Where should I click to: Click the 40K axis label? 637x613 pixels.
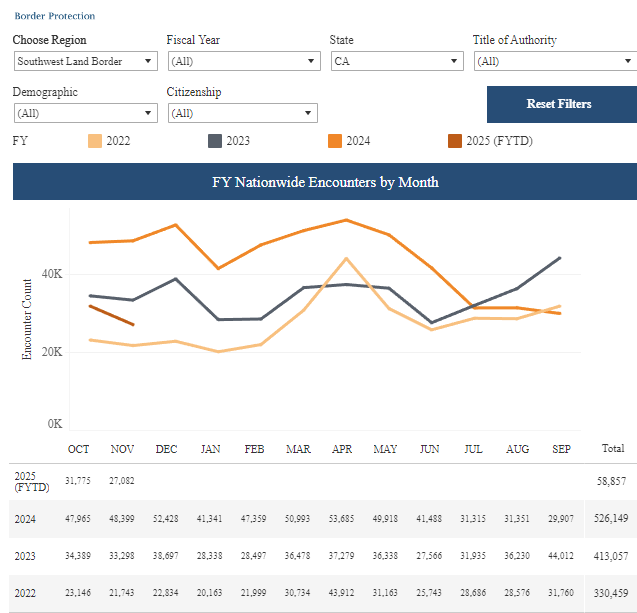point(52,274)
